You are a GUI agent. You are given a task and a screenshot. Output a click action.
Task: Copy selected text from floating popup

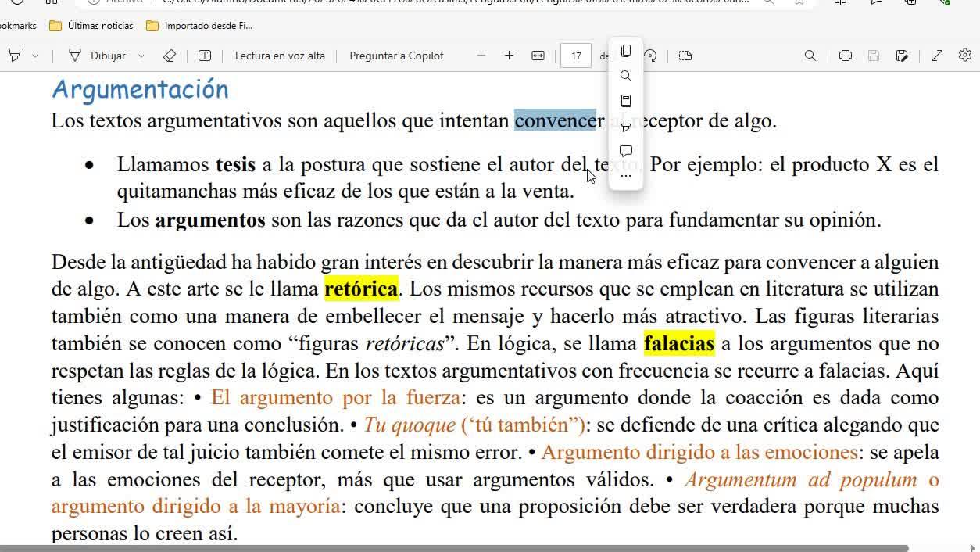point(625,51)
